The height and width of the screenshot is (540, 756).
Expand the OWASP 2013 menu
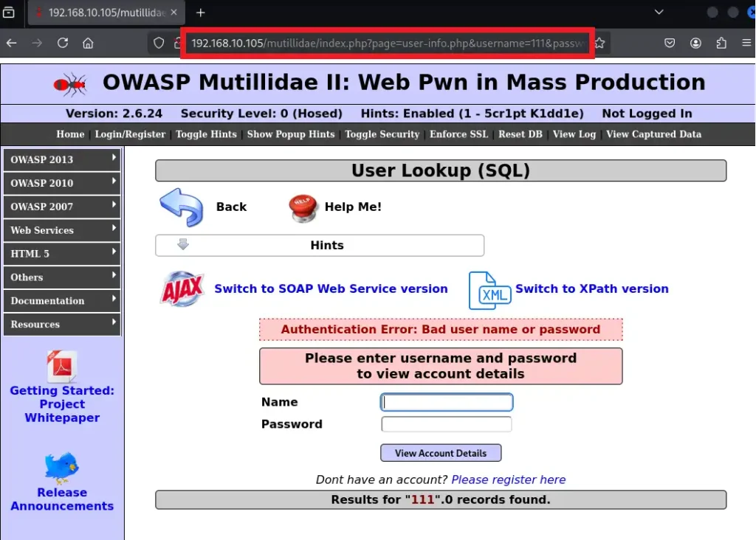click(x=62, y=159)
